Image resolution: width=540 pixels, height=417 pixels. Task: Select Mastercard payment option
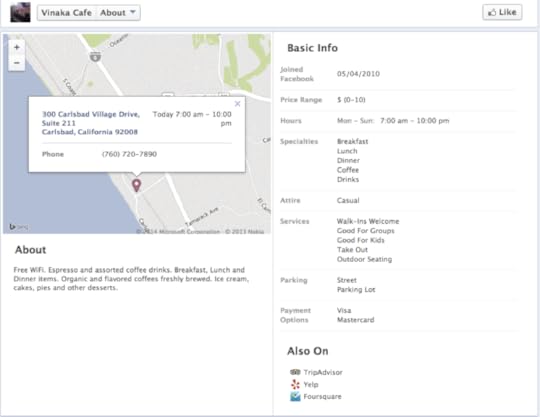(x=355, y=320)
